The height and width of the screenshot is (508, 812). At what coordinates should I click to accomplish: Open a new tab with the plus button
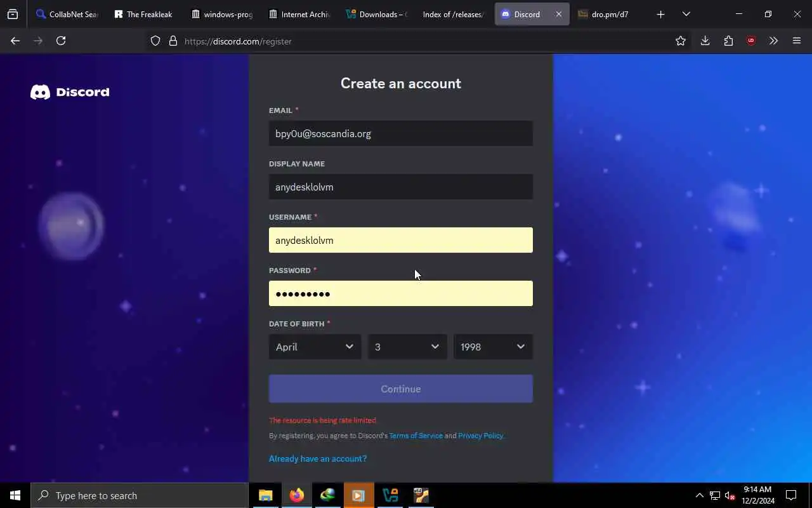tap(660, 14)
